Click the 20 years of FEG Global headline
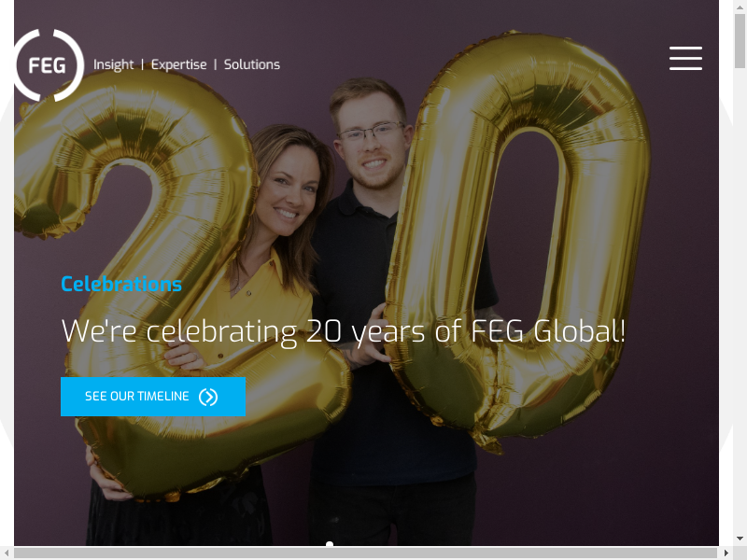This screenshot has height=560, width=747. [343, 331]
